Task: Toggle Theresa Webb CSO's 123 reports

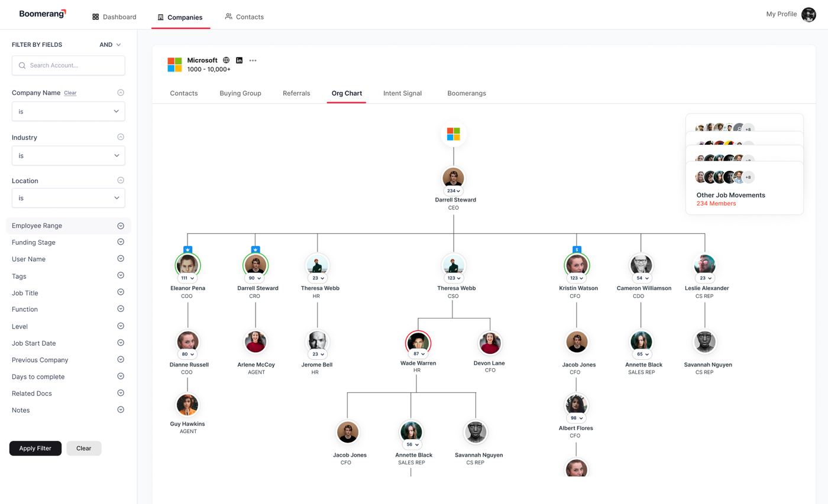Action: (x=454, y=278)
